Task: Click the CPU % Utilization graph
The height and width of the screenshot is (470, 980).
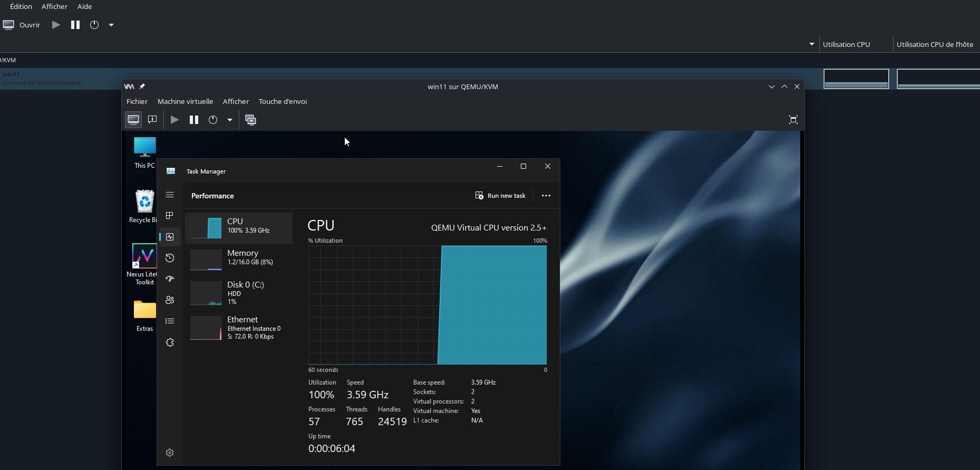Action: (x=428, y=305)
